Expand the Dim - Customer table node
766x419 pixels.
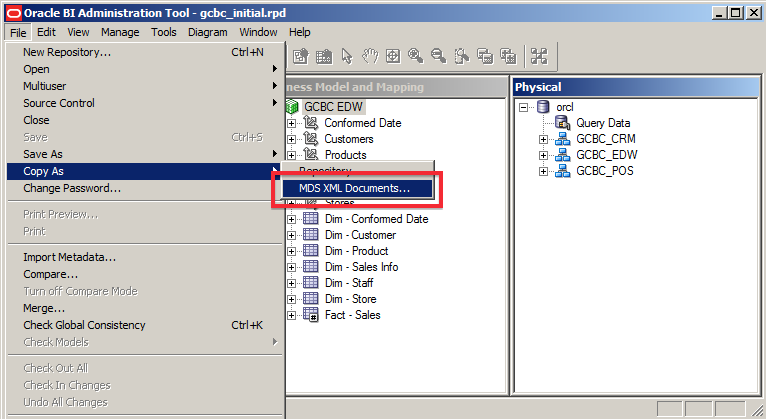(292, 235)
